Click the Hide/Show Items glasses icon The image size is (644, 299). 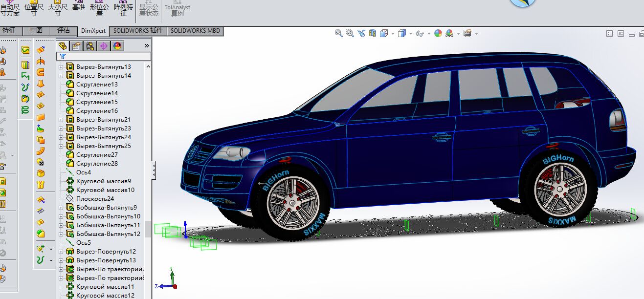click(420, 34)
